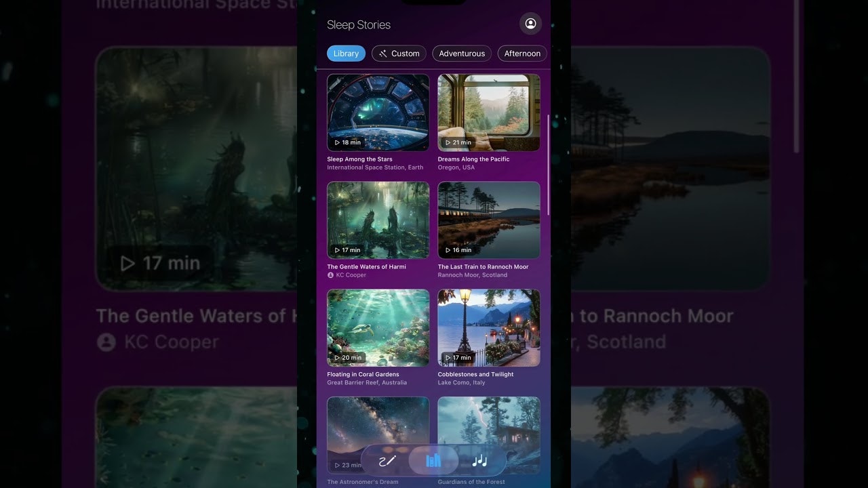The height and width of the screenshot is (488, 868).
Task: Click 'Great Barrier Reef, Australia' location text
Action: pyautogui.click(x=367, y=382)
